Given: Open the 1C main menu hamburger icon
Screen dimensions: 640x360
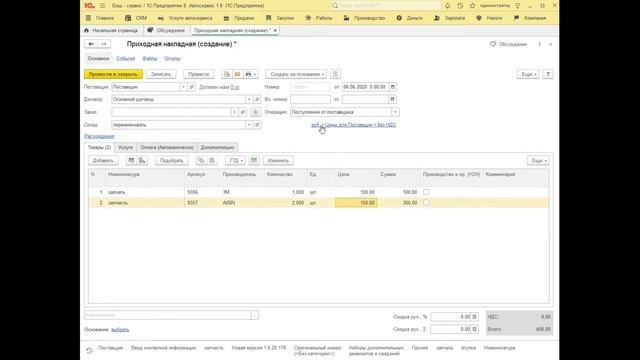Looking at the screenshot, I should (x=102, y=6).
